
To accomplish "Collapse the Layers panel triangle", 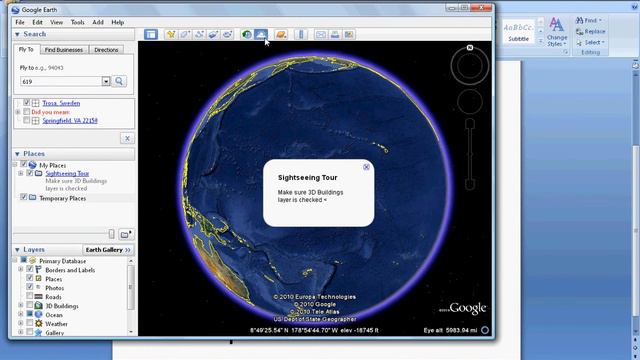I will (17, 249).
